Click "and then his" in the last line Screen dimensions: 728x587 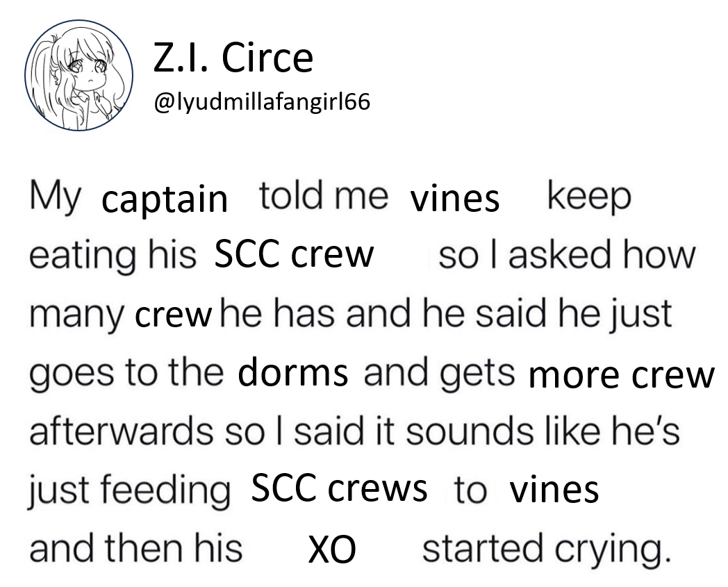coord(136,548)
